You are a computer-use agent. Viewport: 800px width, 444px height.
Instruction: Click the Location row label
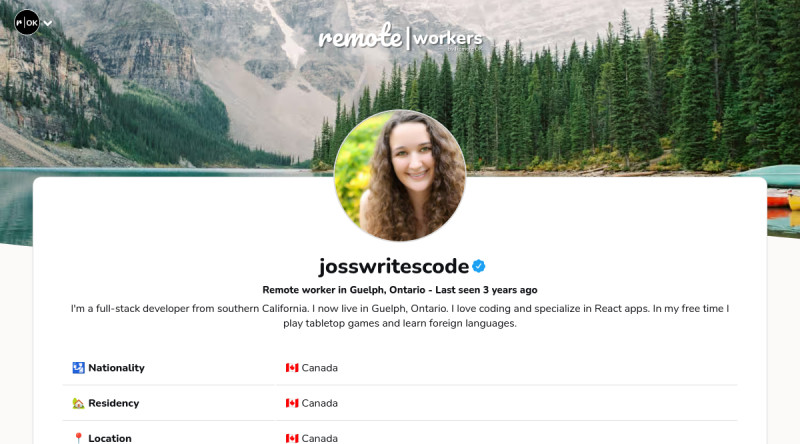[110, 438]
